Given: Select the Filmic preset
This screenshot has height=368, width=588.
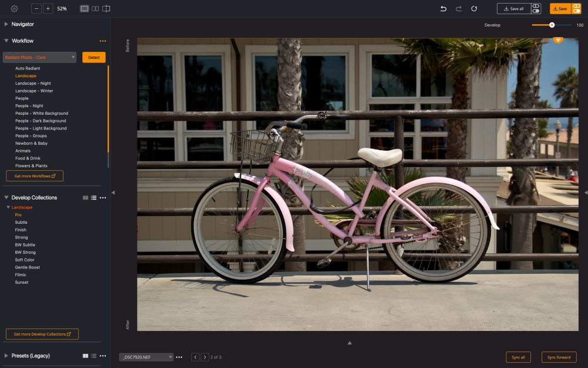Looking at the screenshot, I should [21, 275].
